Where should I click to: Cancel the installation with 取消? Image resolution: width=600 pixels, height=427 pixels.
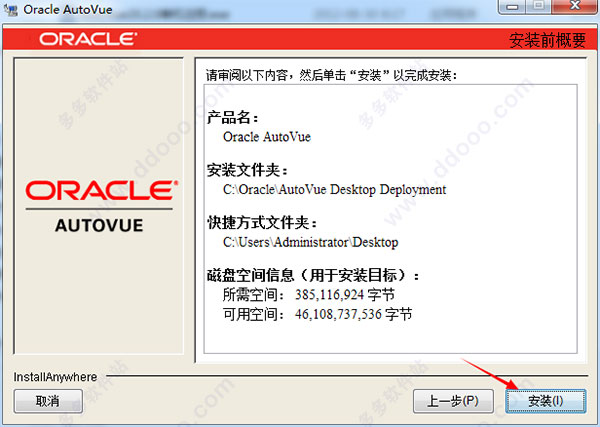click(x=48, y=401)
